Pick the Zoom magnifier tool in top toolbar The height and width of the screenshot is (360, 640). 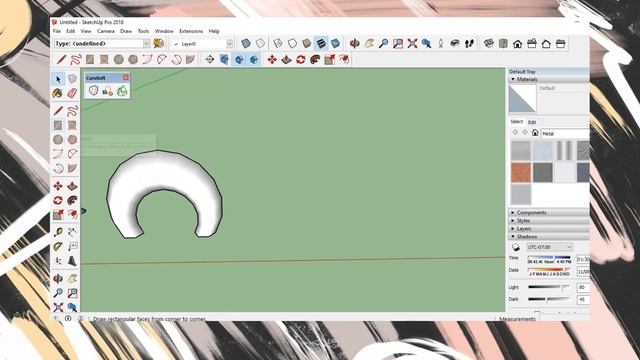(383, 43)
